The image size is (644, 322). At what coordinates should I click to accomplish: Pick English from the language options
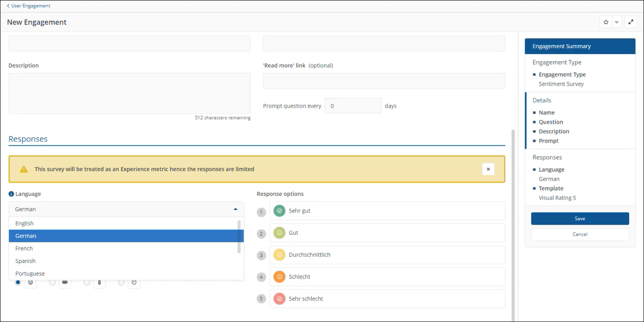[x=24, y=223]
